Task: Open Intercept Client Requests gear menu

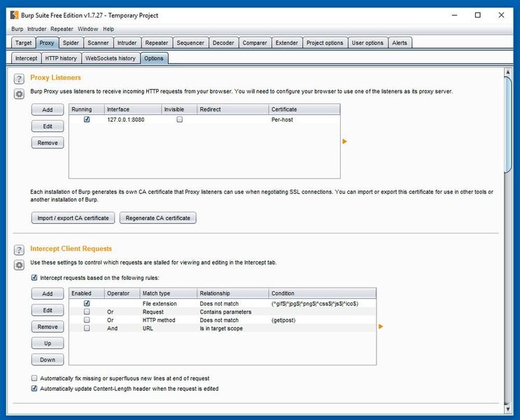Action: coord(19,265)
